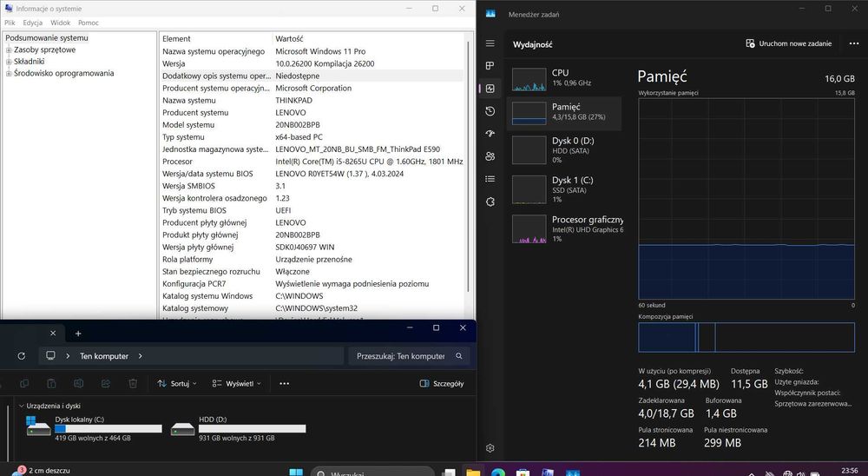Expand chevron after Ten komputer breadcrumb
This screenshot has width=868, height=476.
(x=140, y=356)
